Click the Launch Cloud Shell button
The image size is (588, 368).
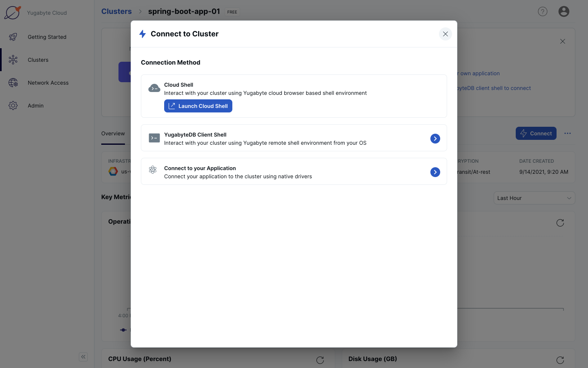point(198,106)
